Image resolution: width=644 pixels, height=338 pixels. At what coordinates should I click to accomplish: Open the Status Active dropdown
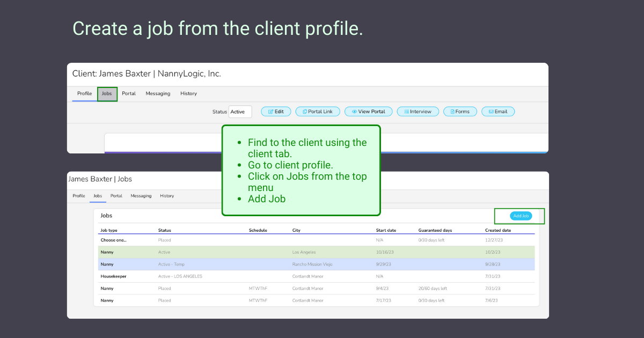[x=240, y=112]
